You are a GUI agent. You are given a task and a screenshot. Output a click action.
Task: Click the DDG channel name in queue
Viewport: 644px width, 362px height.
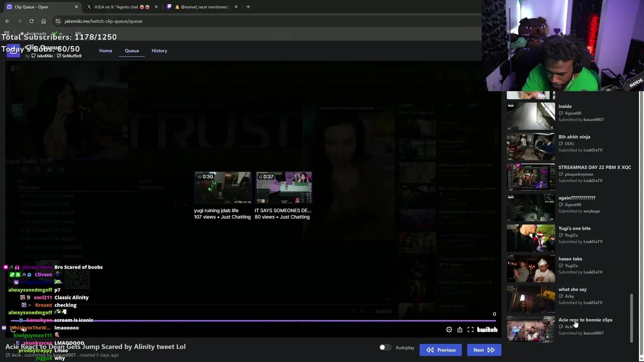569,144
